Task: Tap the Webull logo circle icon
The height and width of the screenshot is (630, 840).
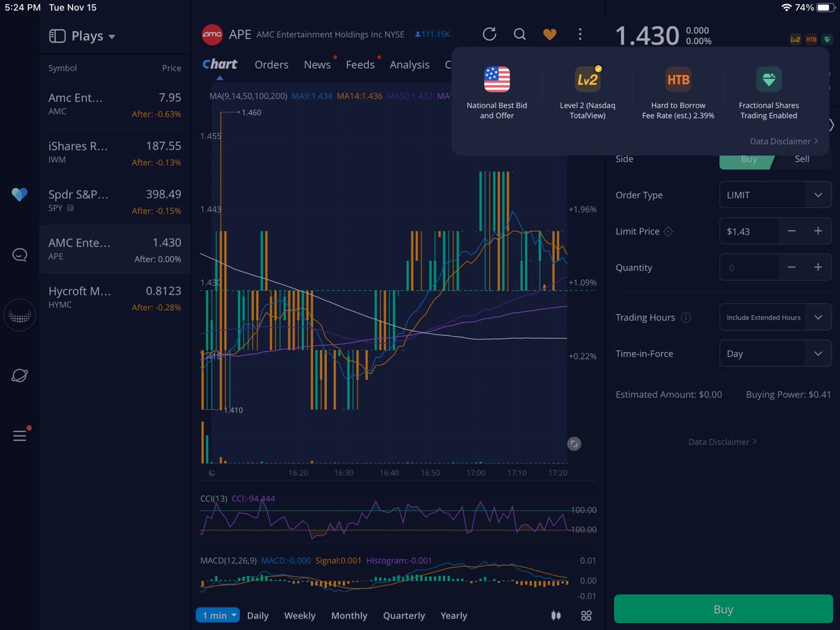Action: click(x=20, y=315)
